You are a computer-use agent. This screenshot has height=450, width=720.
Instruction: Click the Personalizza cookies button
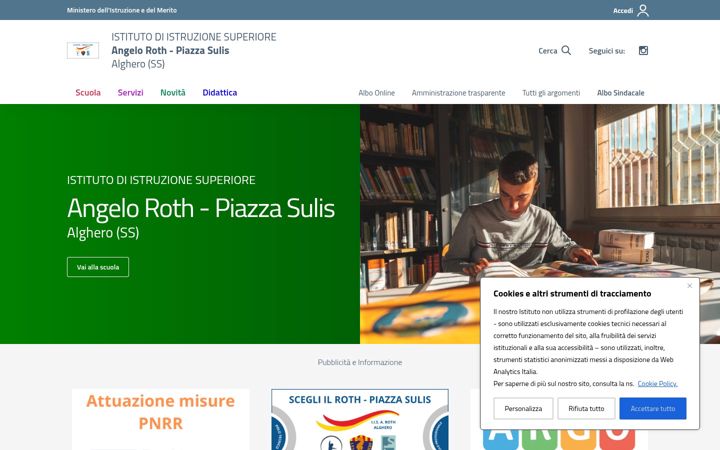coord(523,408)
